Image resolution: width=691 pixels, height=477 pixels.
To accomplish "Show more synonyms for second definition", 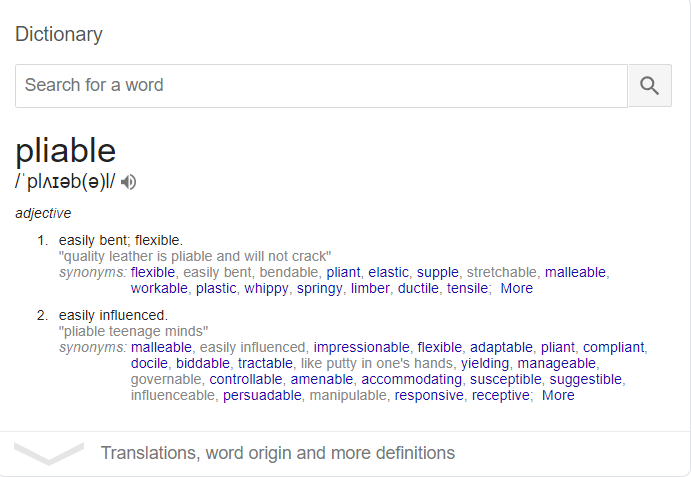I will tap(558, 395).
